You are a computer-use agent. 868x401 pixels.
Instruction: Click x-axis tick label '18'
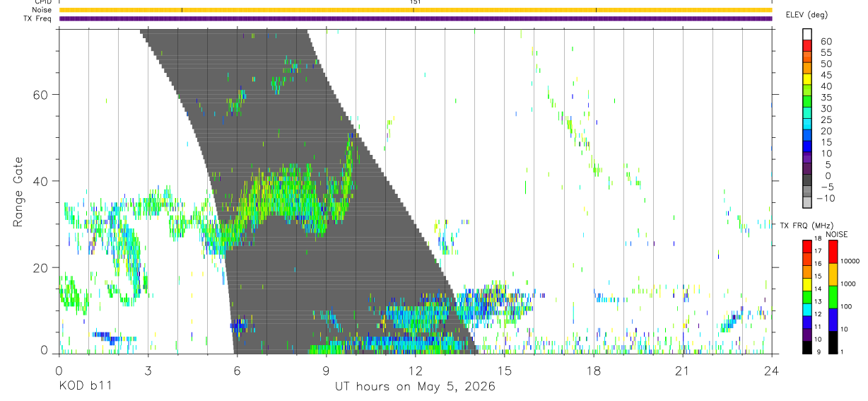tap(594, 370)
